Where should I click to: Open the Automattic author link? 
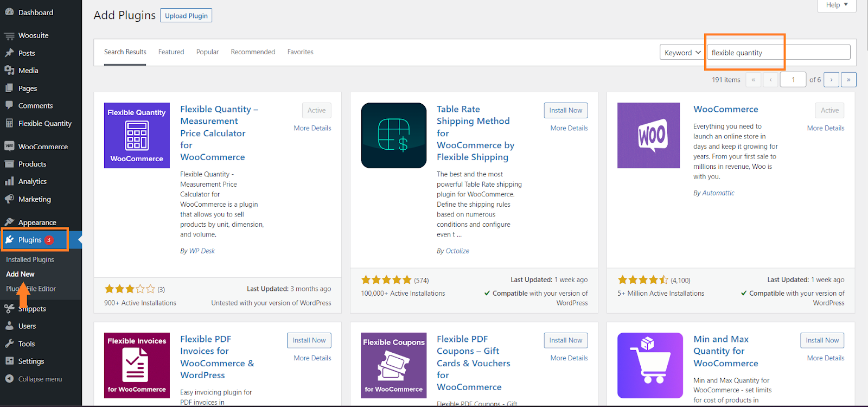click(718, 193)
